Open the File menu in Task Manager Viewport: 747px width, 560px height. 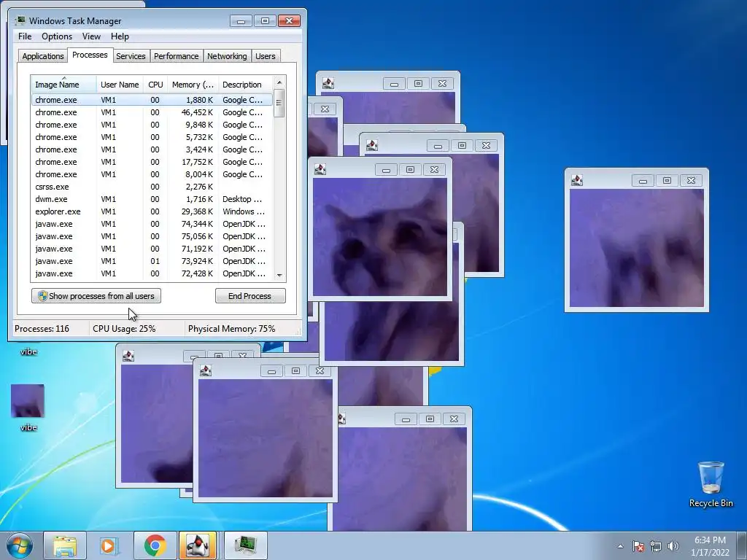25,36
